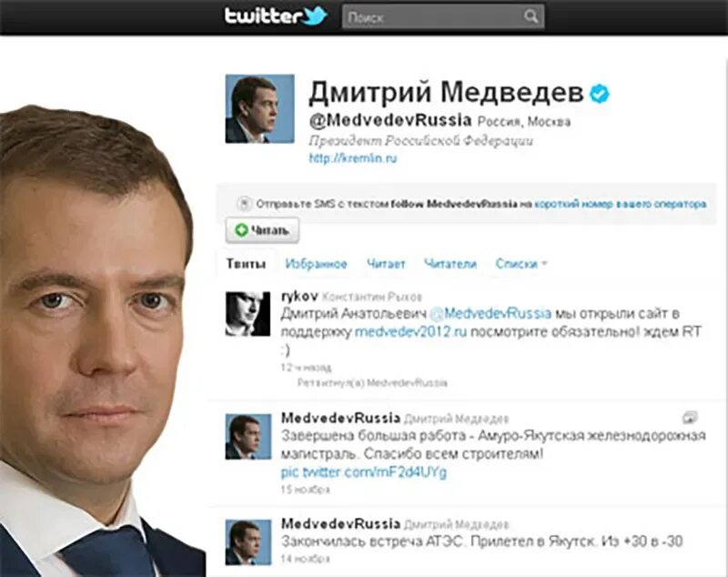Click the Читать follow button
This screenshot has width=728, height=577.
(x=262, y=229)
